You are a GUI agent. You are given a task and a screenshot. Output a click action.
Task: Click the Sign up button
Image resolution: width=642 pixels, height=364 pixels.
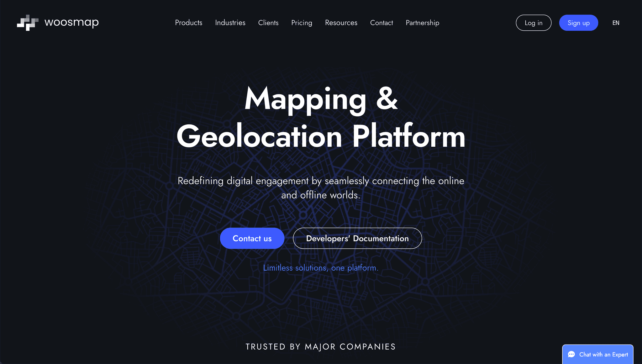coord(578,23)
